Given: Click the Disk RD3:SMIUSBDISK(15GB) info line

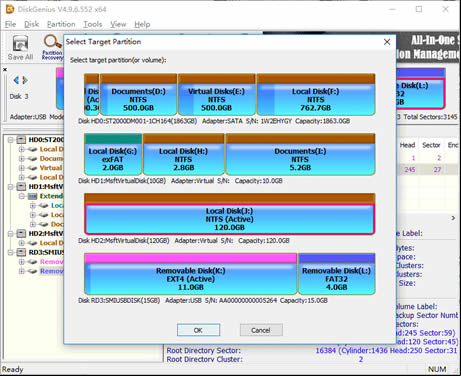Looking at the screenshot, I should coord(203,300).
